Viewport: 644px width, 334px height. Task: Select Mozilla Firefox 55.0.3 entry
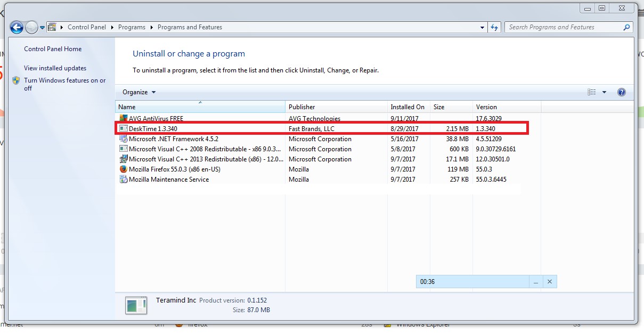point(174,169)
